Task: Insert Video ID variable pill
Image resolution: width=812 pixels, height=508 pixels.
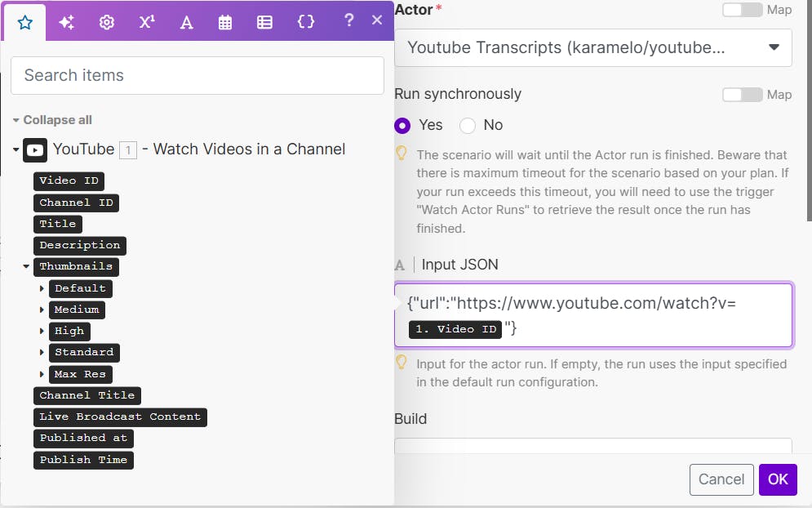Action: (x=69, y=181)
